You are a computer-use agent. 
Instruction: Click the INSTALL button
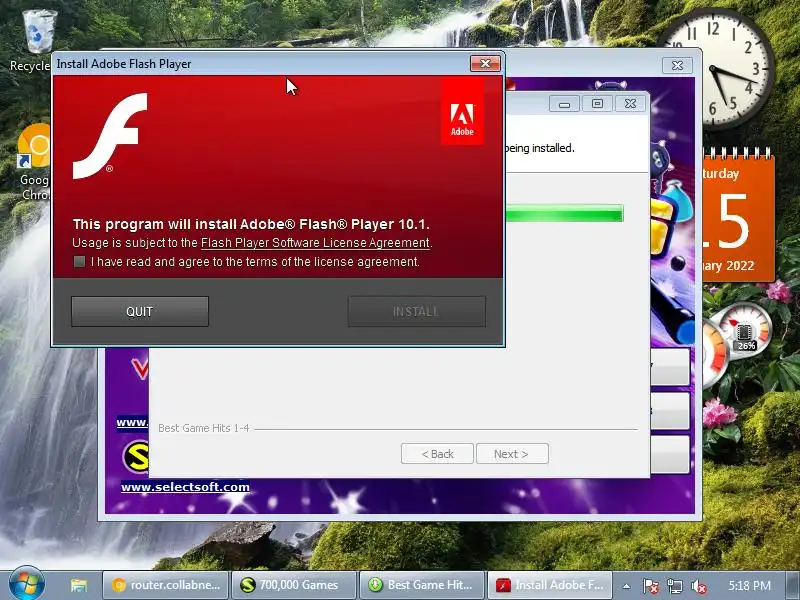click(417, 311)
